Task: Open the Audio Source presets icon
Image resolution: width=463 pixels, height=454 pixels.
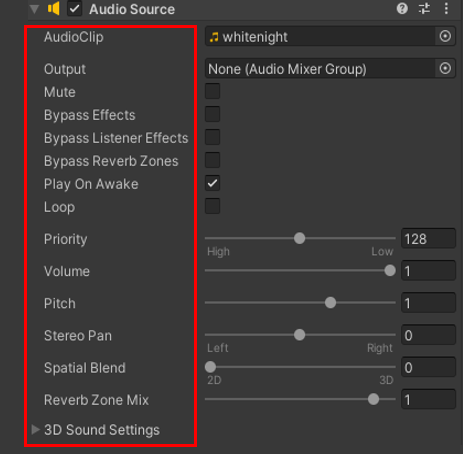Action: point(424,8)
